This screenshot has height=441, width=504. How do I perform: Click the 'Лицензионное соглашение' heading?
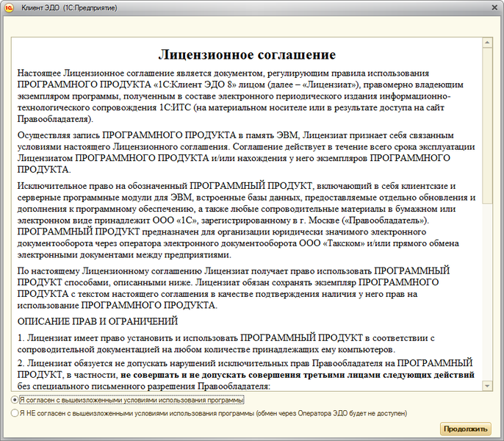pyautogui.click(x=247, y=54)
